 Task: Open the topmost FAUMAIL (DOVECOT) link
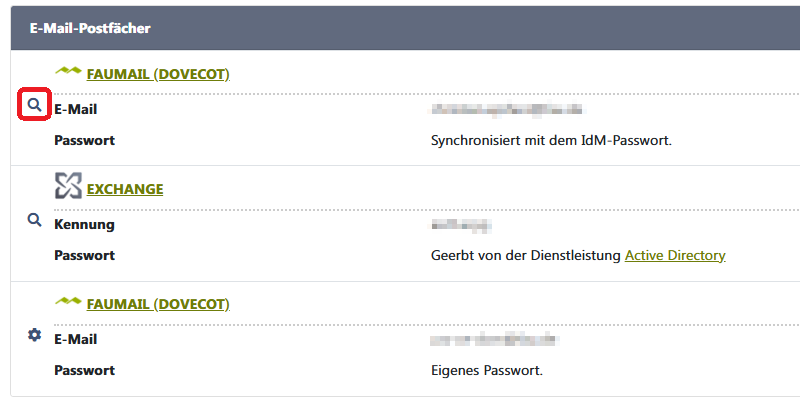pos(158,74)
